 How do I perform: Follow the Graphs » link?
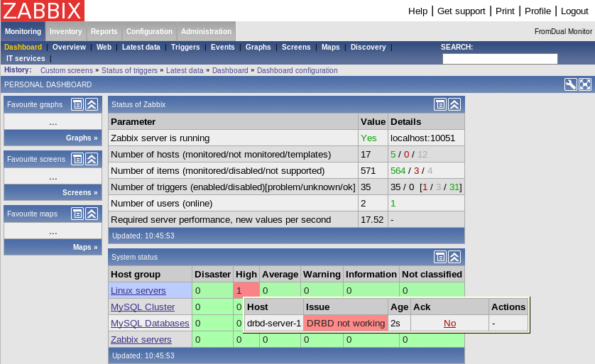tap(82, 138)
